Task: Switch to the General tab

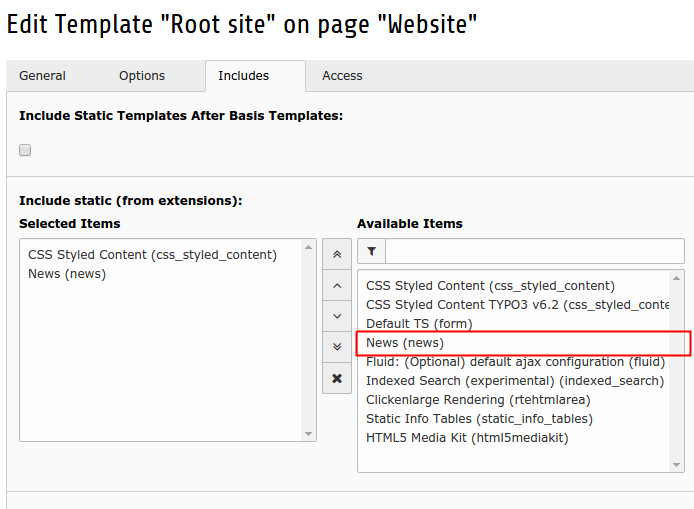Action: pyautogui.click(x=42, y=76)
